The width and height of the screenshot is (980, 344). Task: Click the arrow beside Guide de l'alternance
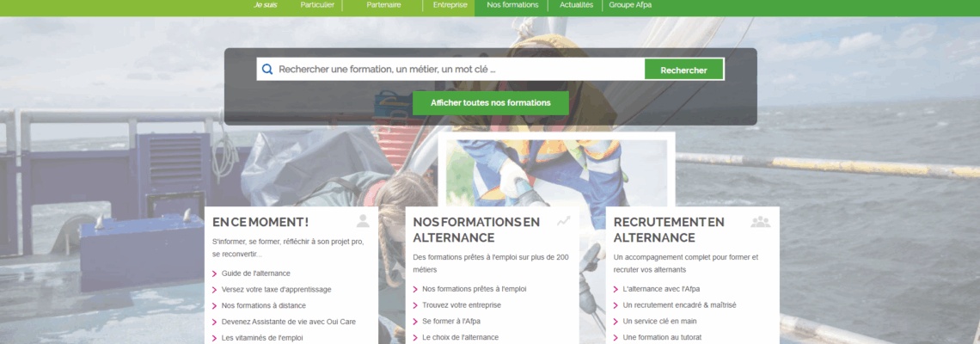[214, 273]
